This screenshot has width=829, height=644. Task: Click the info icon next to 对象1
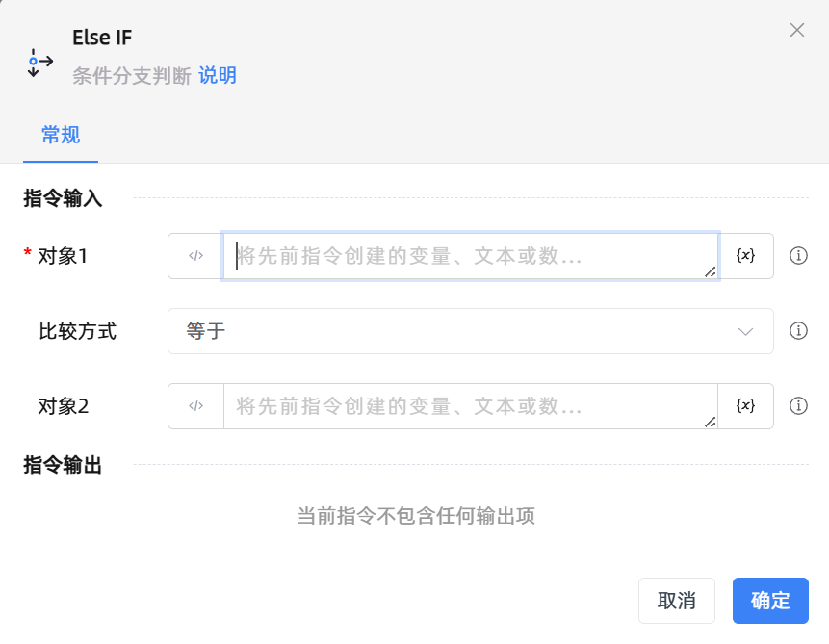pyautogui.click(x=798, y=255)
